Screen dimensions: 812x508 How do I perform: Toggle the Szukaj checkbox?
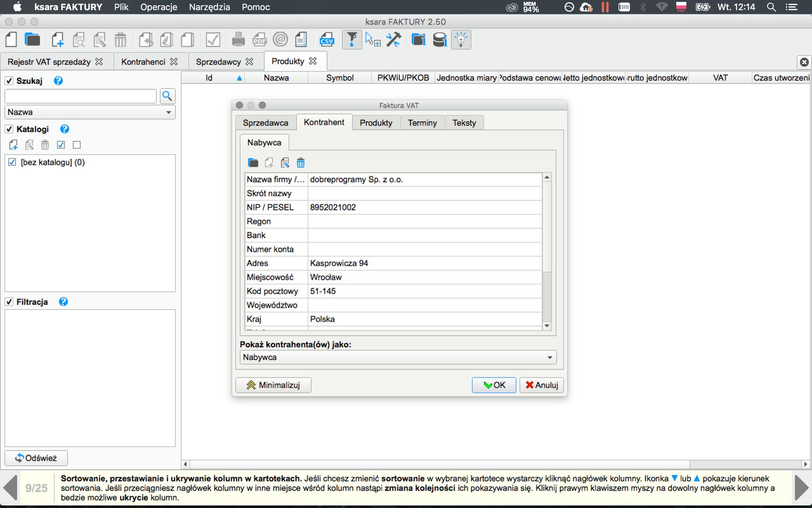[x=9, y=81]
